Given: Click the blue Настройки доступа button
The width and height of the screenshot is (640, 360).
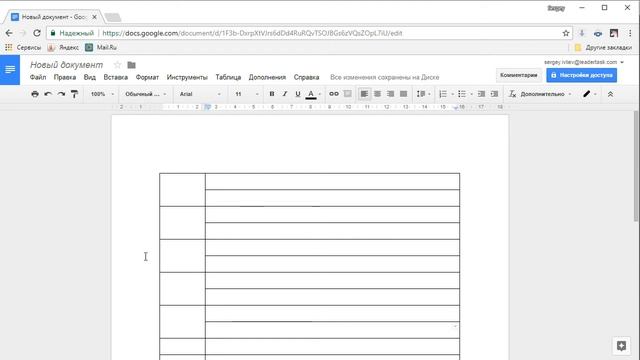Looking at the screenshot, I should [582, 75].
